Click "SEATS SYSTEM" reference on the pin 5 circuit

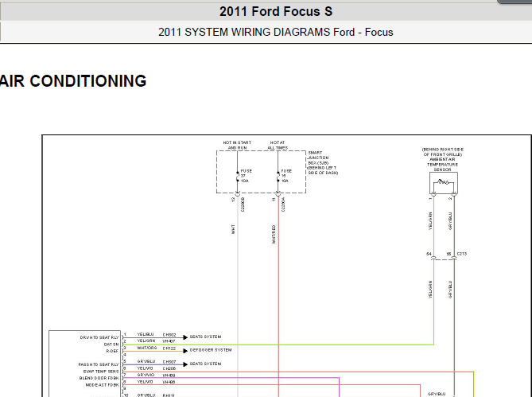[205, 364]
